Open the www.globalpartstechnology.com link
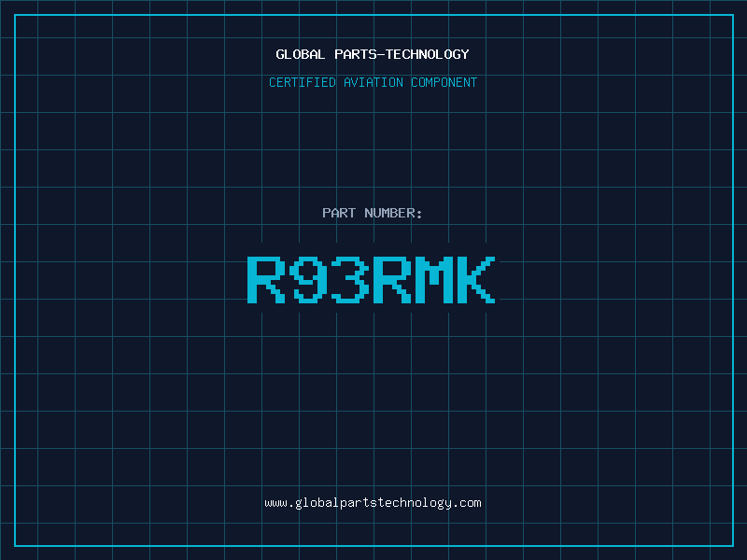Image resolution: width=747 pixels, height=560 pixels. [x=373, y=503]
